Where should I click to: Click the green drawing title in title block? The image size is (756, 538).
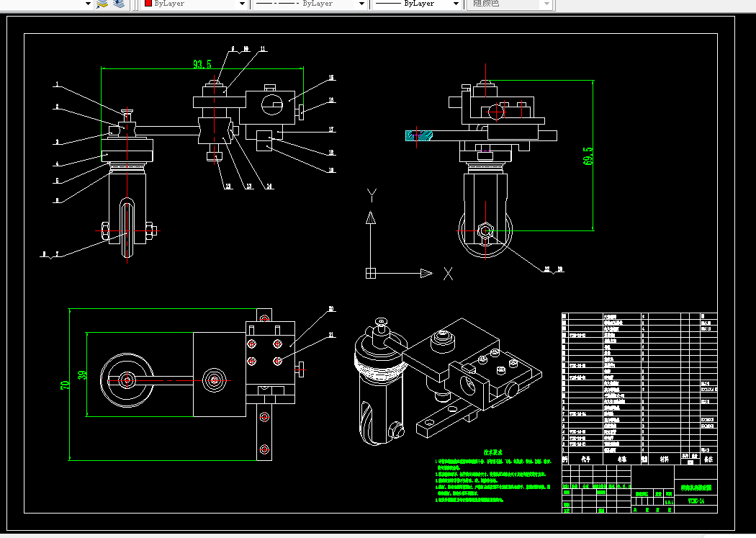click(x=696, y=488)
